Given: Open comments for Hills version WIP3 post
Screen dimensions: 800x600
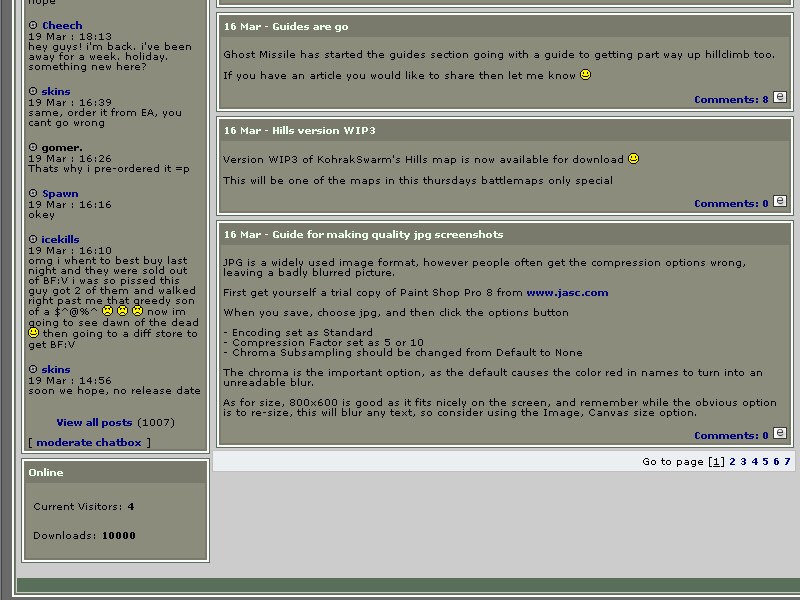Looking at the screenshot, I should click(x=731, y=204).
